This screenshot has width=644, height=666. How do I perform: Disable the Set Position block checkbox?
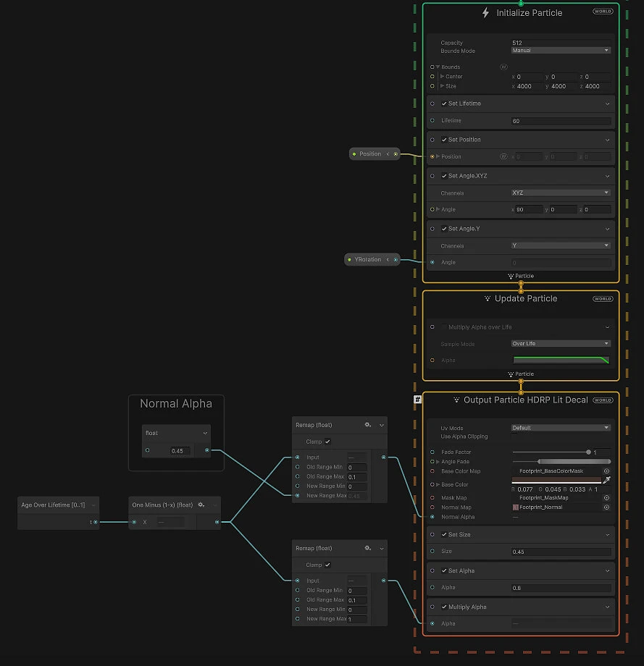pos(444,140)
